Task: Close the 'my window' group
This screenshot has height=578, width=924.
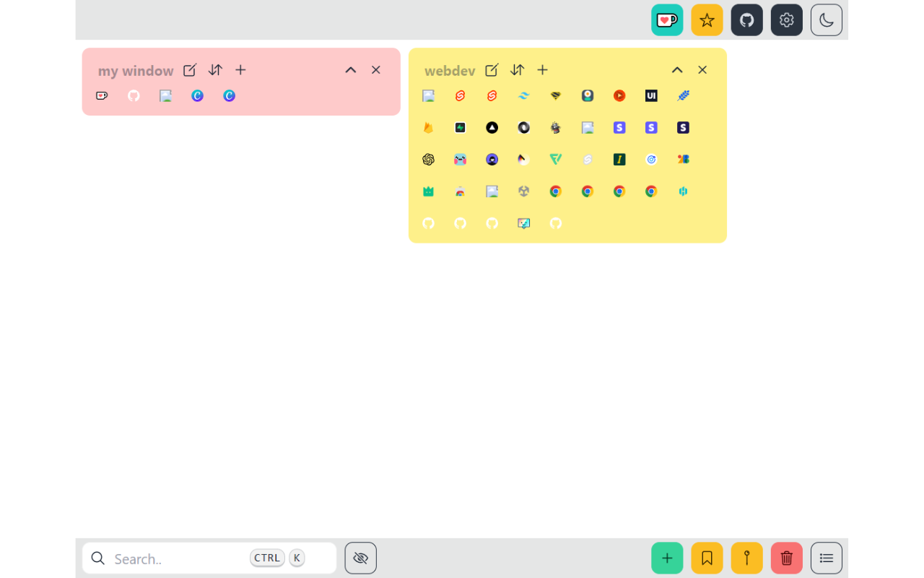Action: pyautogui.click(x=376, y=70)
